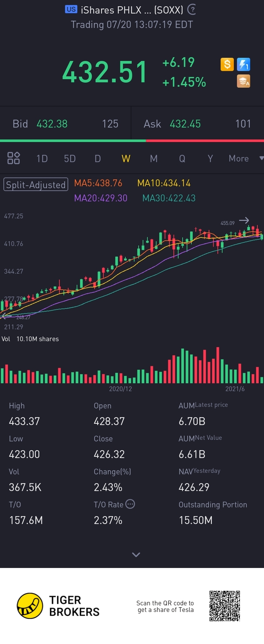
Task: Tap the Low value 423.00
Action: point(24,454)
